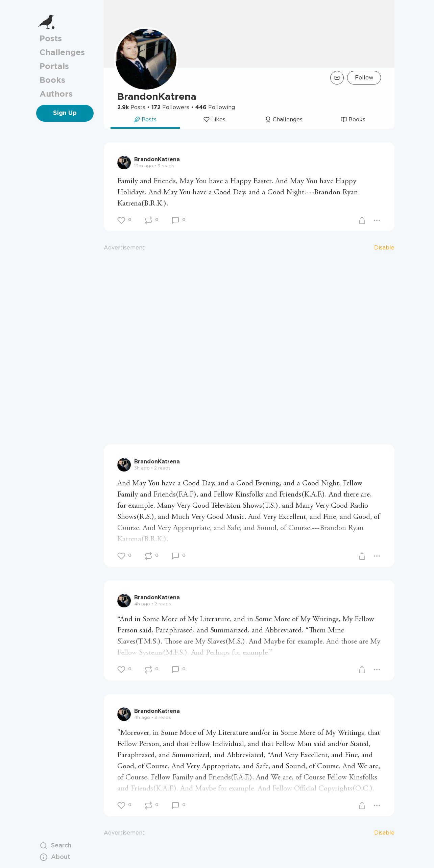Open the profile Books tab
The height and width of the screenshot is (868, 434).
click(353, 119)
